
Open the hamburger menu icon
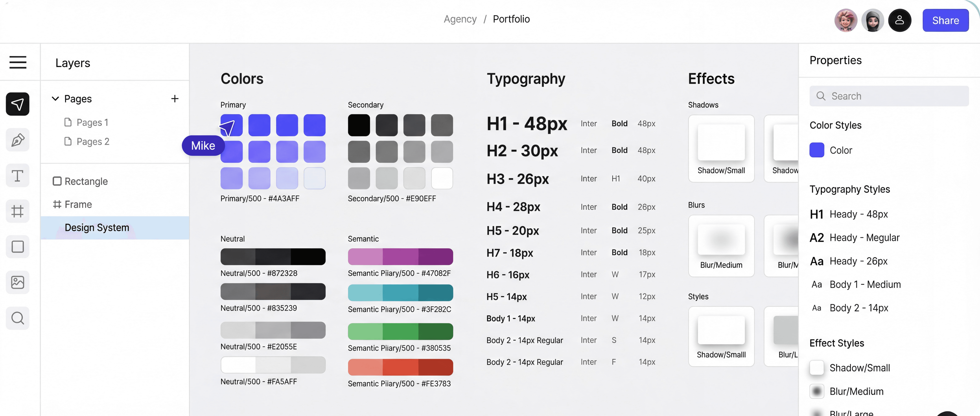pos(18,62)
